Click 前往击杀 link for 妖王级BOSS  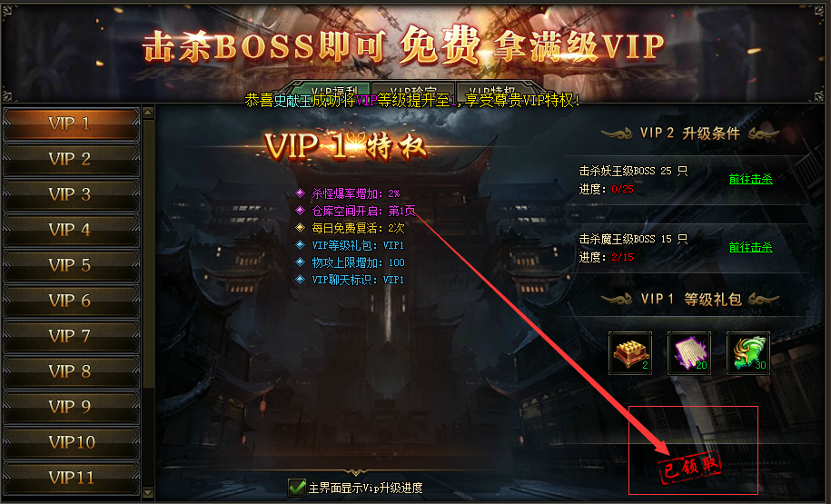[750, 179]
